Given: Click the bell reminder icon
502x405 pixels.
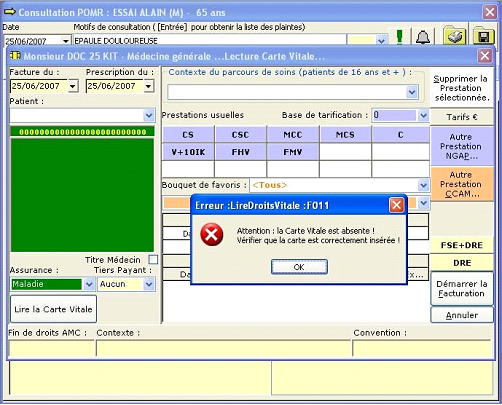Looking at the screenshot, I should 423,37.
